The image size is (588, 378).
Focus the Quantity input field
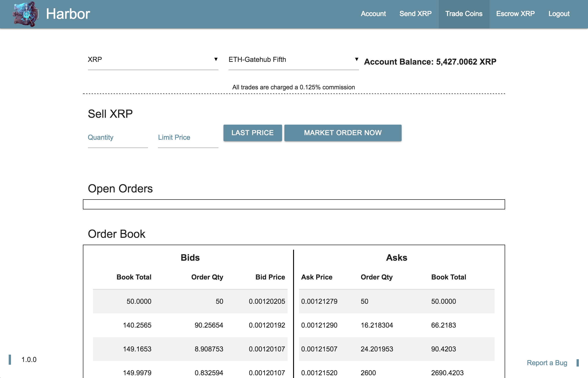[x=118, y=141]
